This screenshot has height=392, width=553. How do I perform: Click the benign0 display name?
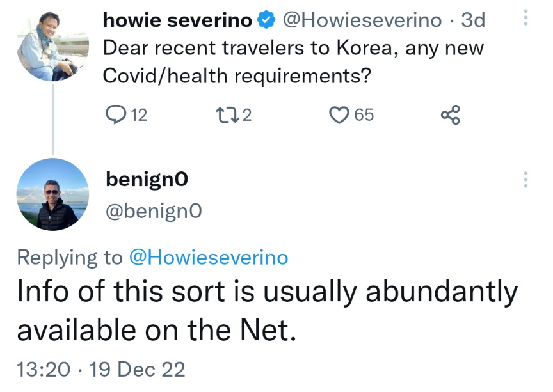coord(147,179)
